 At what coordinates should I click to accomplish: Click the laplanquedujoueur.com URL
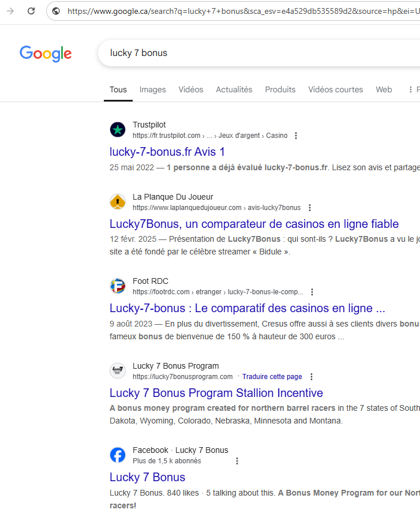217,208
